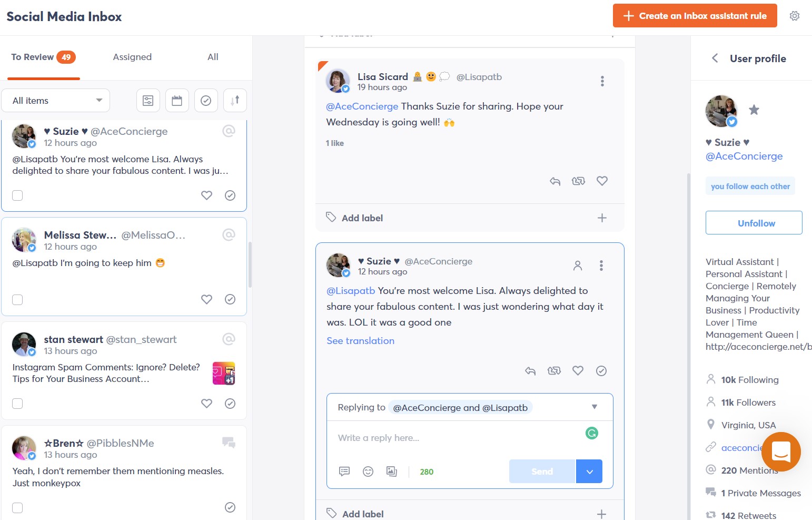
Task: Check Bren's message checkbox
Action: pos(17,507)
